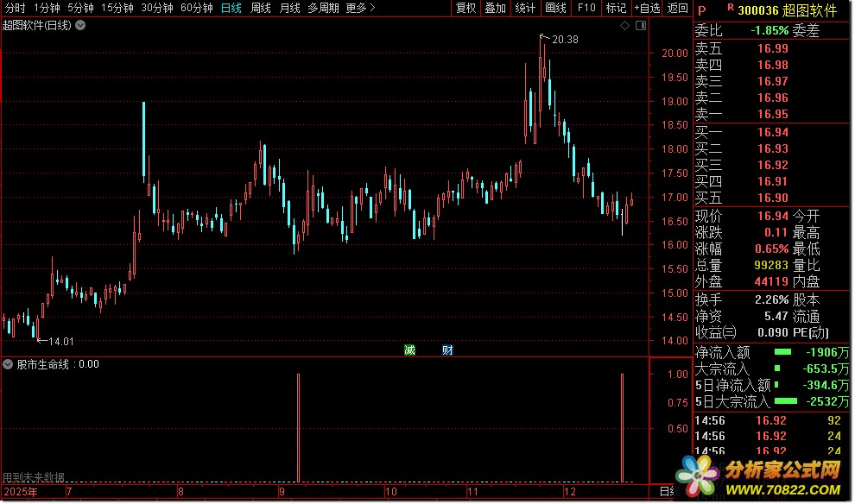Click the 5日净流入额 row
855x504 pixels.
click(x=772, y=385)
